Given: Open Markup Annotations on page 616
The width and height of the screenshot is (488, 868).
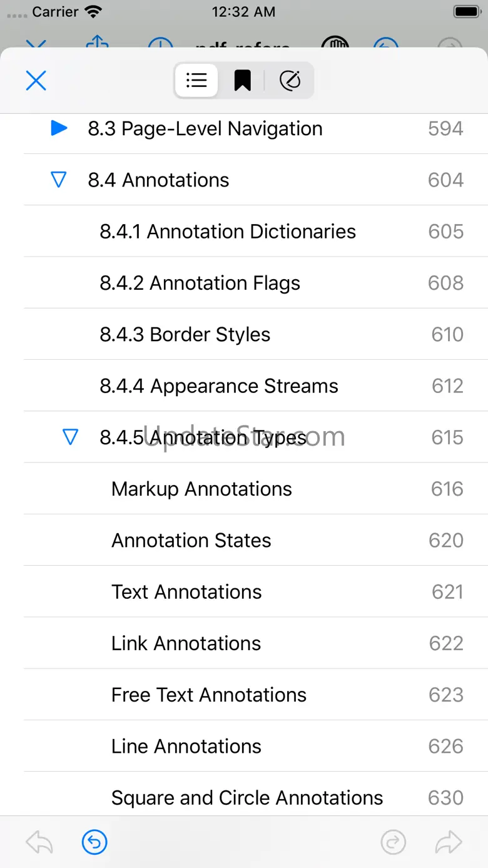Looking at the screenshot, I should click(201, 489).
